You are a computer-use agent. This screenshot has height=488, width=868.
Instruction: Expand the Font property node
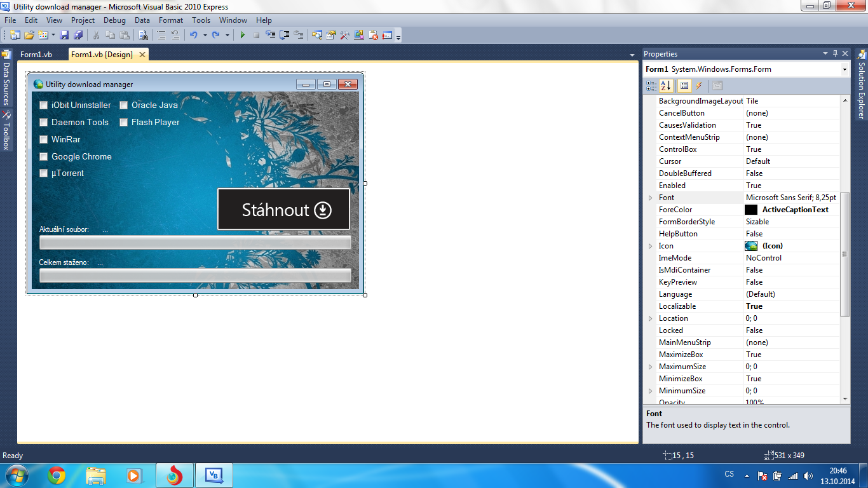point(650,198)
